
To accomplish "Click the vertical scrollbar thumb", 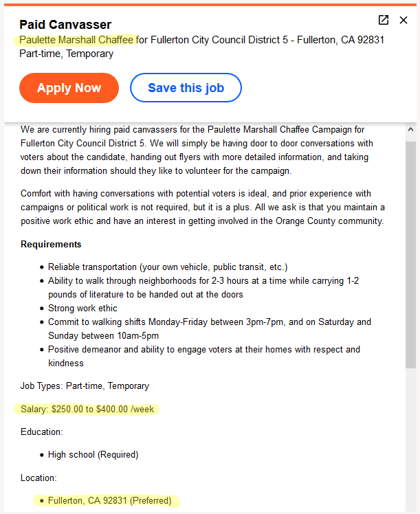I will [x=410, y=255].
